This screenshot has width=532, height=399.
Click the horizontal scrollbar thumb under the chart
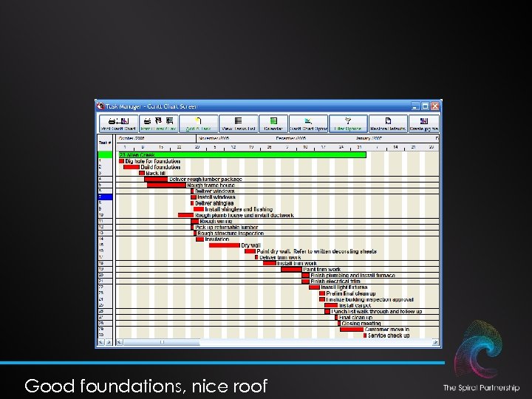click(x=162, y=342)
